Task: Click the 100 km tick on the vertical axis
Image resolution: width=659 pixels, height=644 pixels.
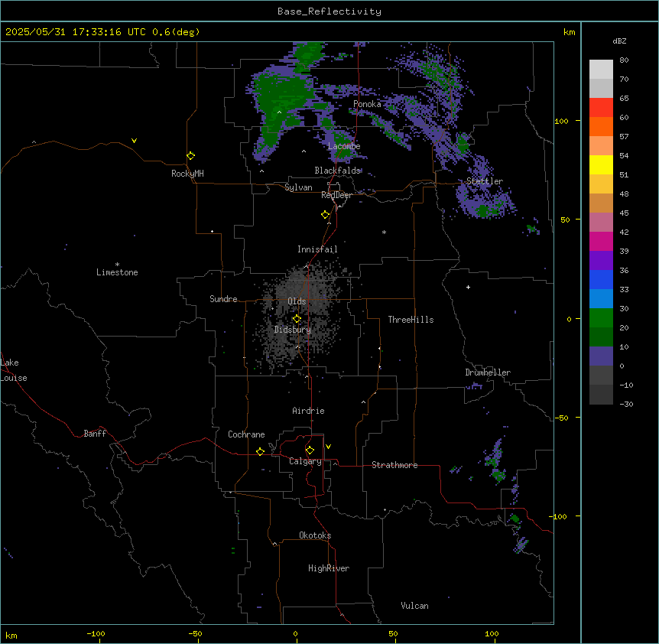Action: click(561, 121)
